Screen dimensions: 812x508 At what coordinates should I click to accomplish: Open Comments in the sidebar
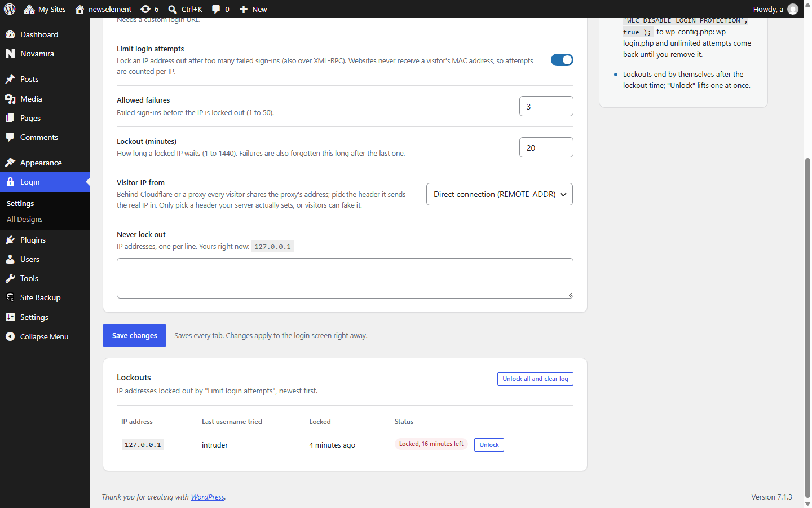click(x=45, y=137)
